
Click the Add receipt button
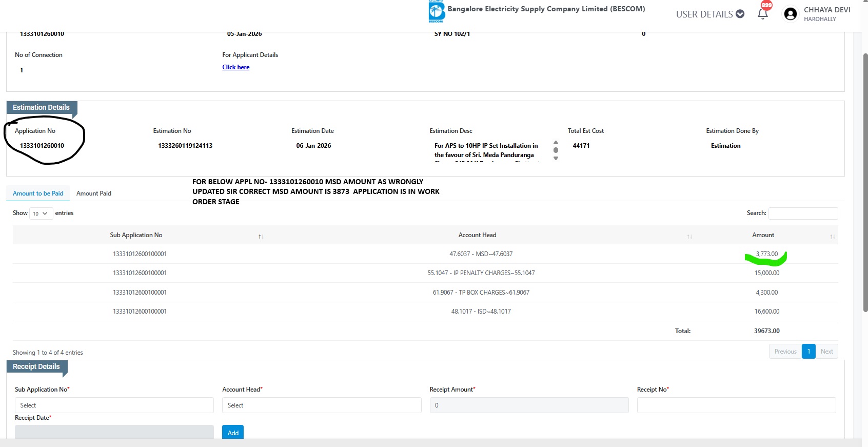point(233,432)
